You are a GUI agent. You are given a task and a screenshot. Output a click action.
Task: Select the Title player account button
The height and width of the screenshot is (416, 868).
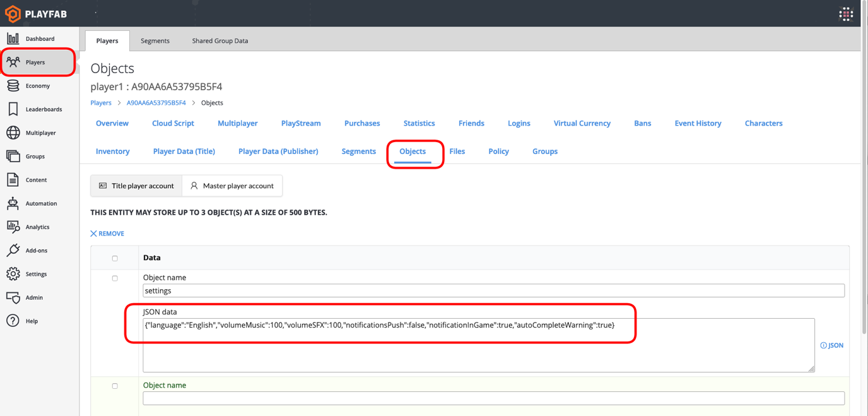tap(136, 186)
